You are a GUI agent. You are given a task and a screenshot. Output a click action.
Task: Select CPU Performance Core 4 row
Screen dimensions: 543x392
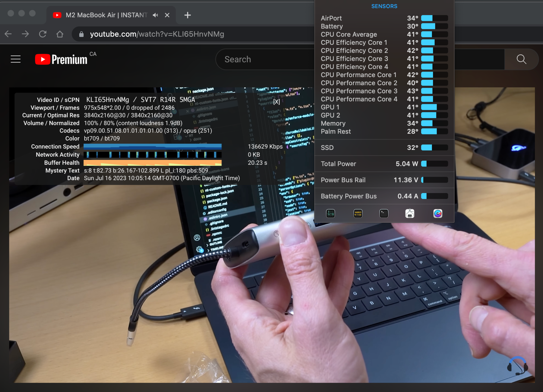pyautogui.click(x=384, y=99)
